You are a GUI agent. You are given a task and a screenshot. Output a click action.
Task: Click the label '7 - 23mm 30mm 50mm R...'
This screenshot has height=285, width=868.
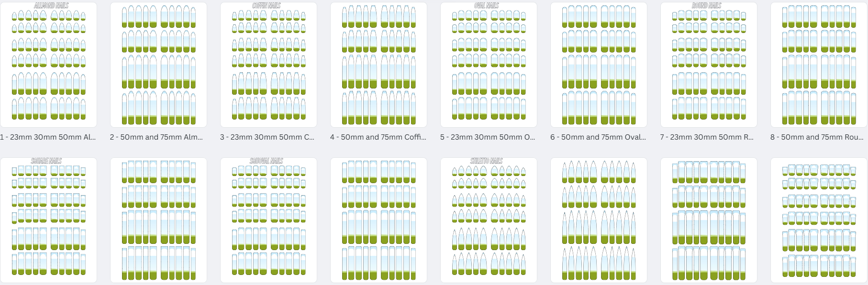click(x=707, y=137)
